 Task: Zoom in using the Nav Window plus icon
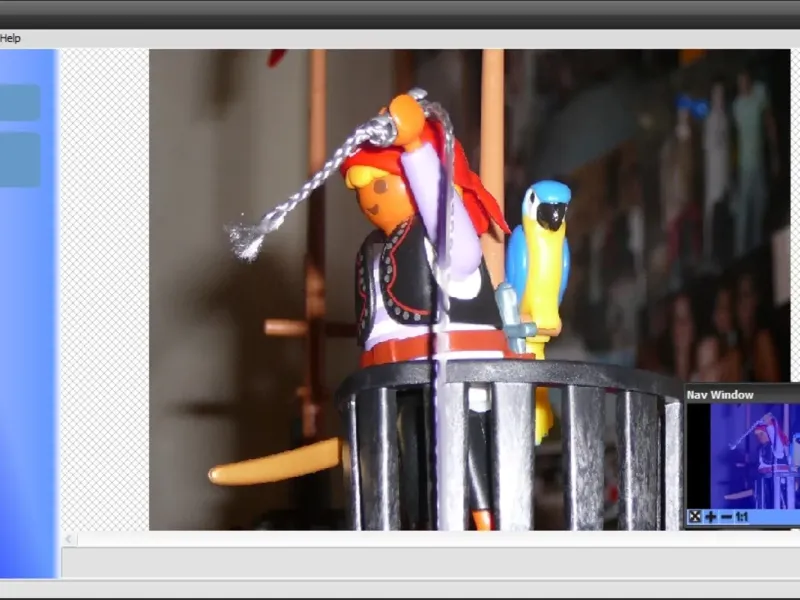(x=710, y=517)
